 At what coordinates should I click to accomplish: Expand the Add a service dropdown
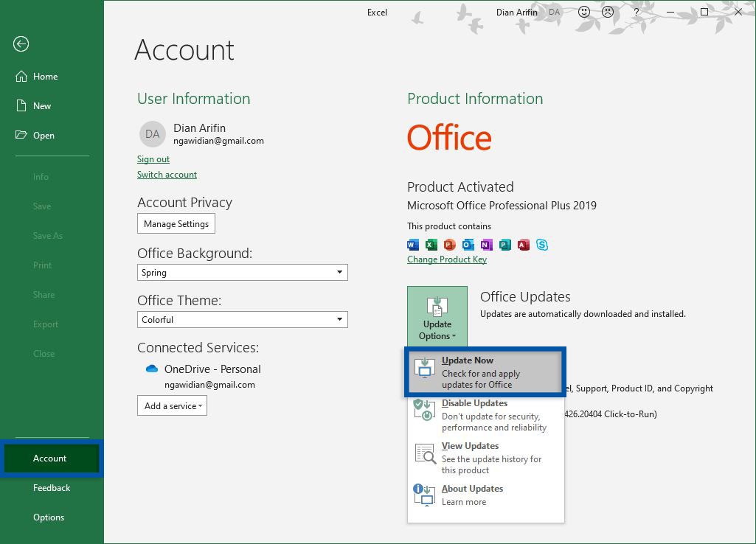172,405
